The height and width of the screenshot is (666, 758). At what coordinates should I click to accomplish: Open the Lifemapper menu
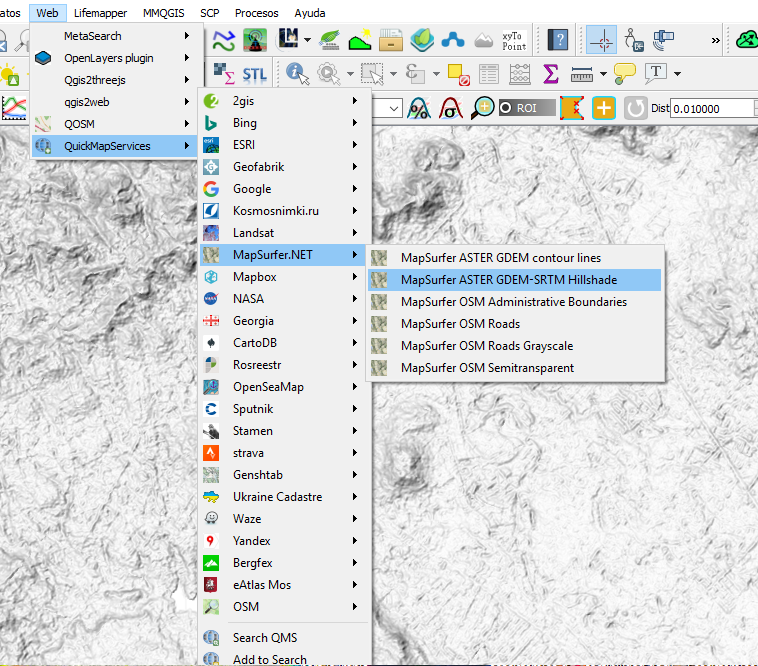click(x=100, y=13)
